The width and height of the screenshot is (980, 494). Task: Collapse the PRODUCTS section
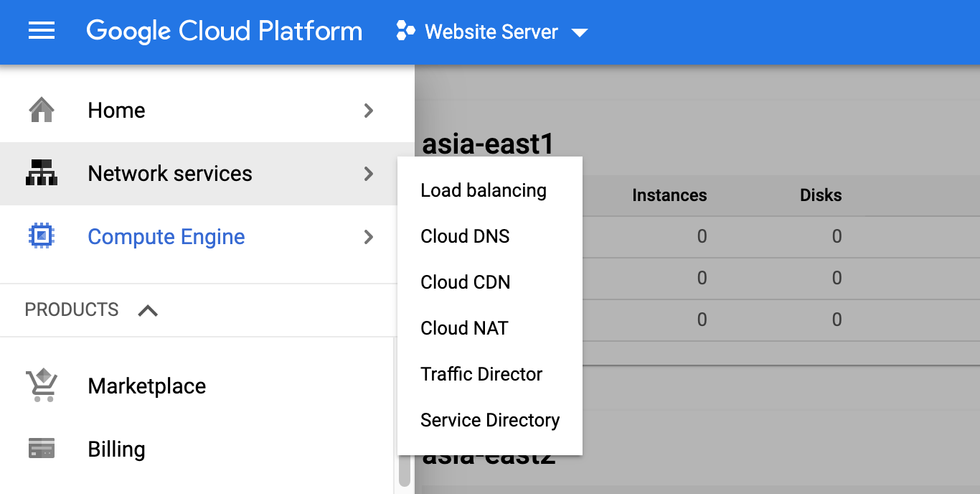pos(148,310)
